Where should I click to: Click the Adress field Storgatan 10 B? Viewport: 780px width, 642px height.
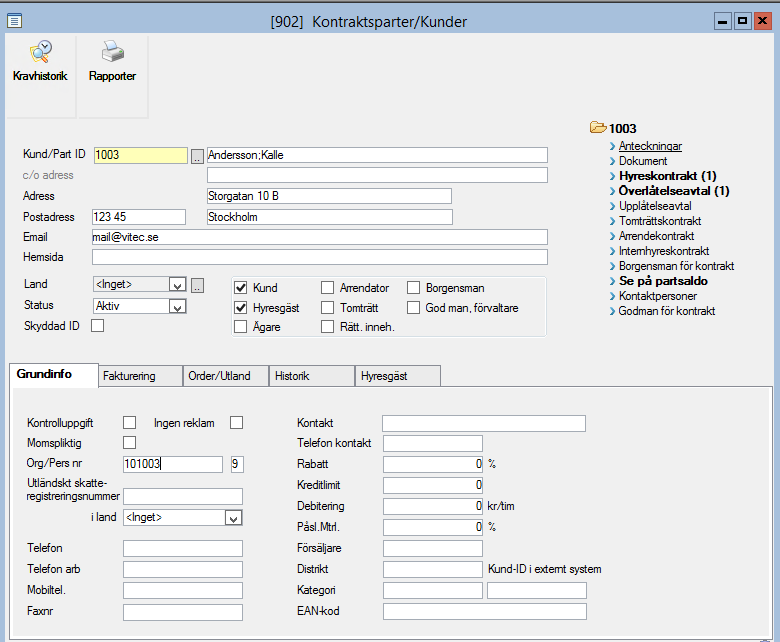pyautogui.click(x=329, y=196)
